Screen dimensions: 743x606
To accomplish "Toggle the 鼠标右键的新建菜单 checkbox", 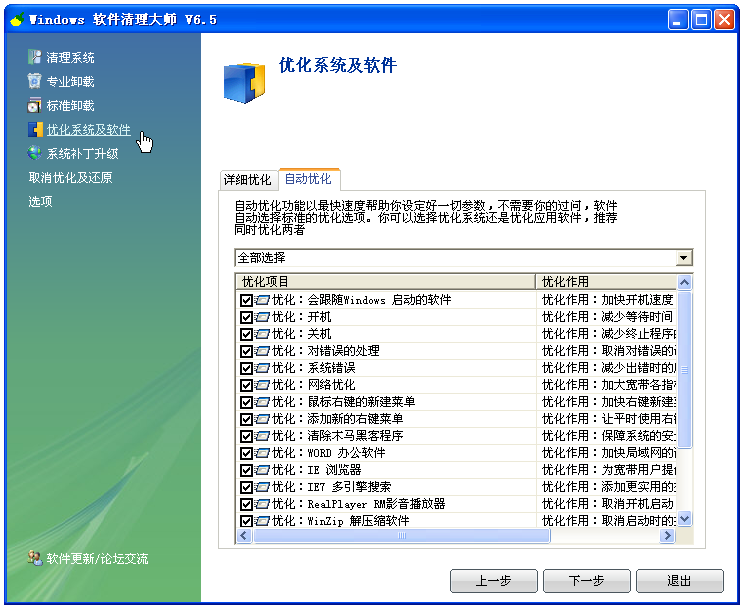I will [x=246, y=402].
